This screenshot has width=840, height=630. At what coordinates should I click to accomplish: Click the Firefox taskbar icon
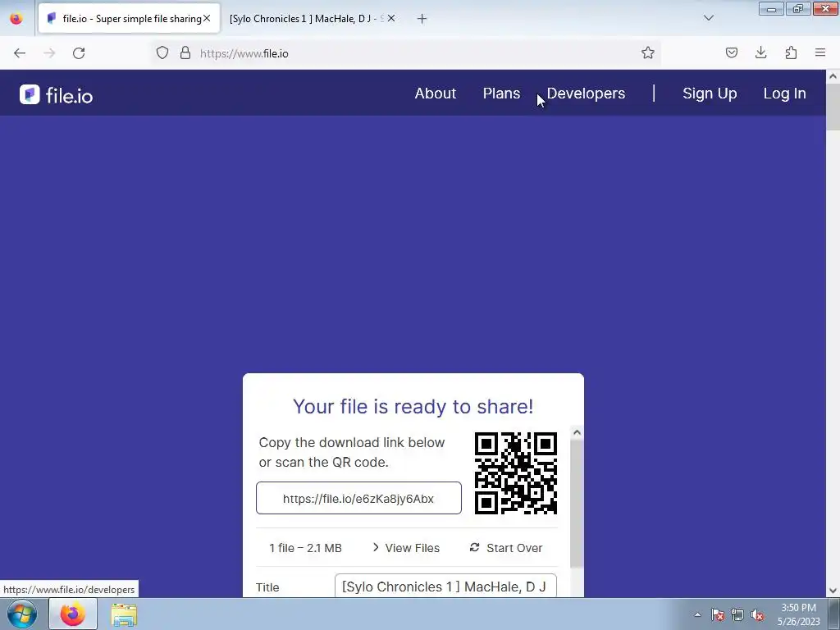[73, 614]
